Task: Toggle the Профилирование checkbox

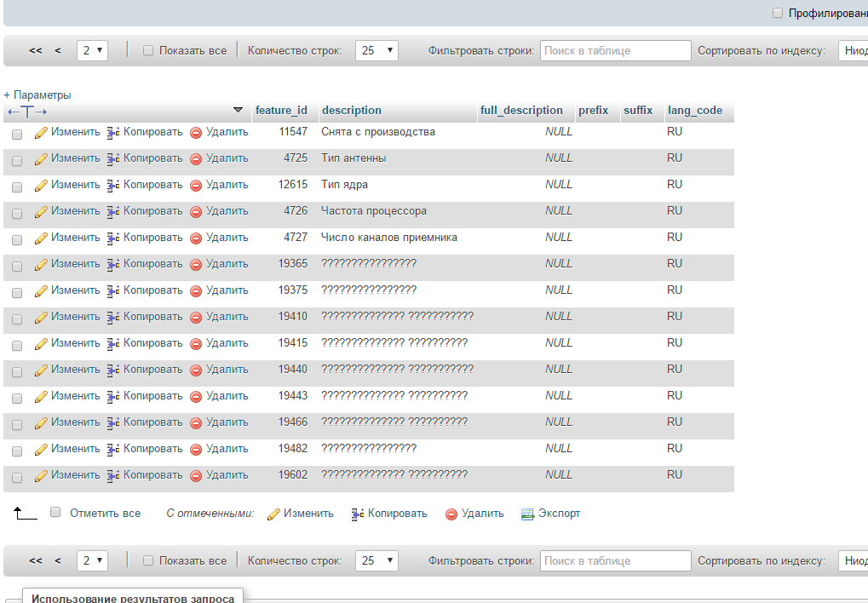Action: (x=778, y=13)
